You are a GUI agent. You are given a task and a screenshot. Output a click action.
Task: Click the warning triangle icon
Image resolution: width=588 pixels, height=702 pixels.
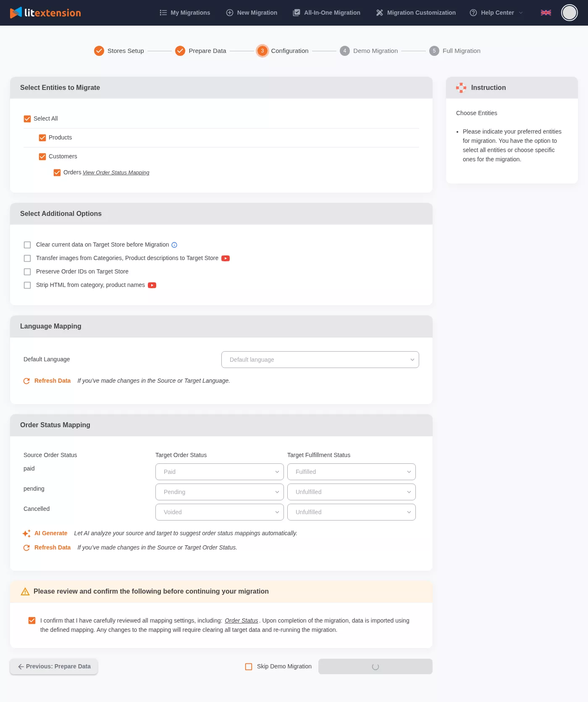click(25, 592)
